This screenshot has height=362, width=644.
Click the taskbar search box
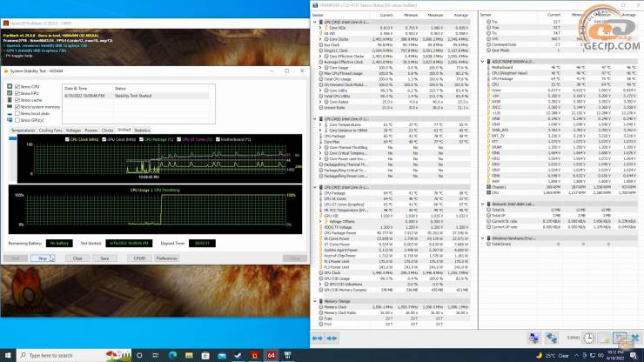coord(74,355)
